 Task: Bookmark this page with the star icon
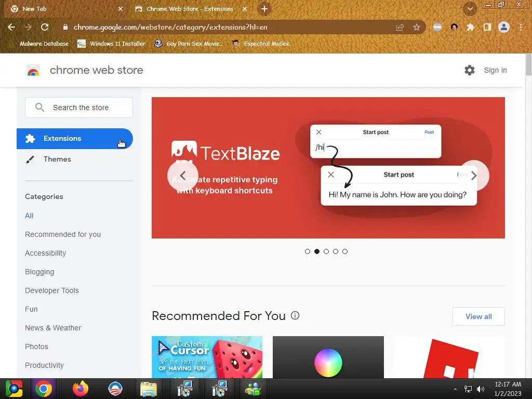tap(417, 27)
